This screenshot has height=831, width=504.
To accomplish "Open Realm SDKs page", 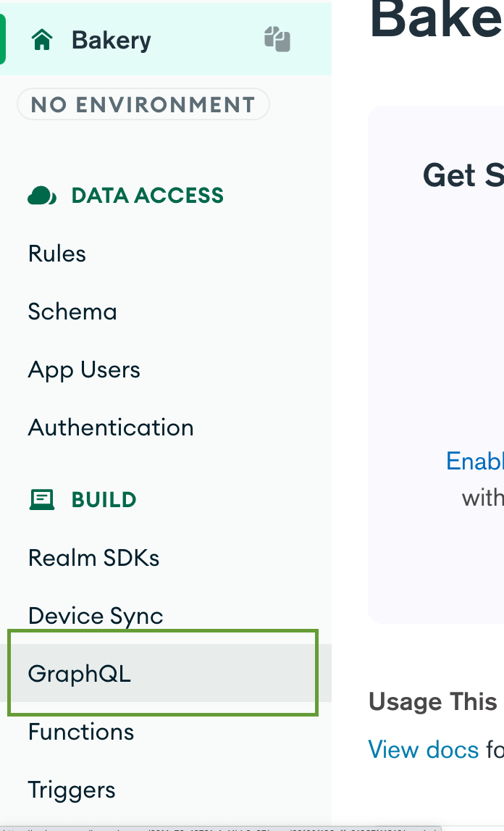I will coord(93,558).
